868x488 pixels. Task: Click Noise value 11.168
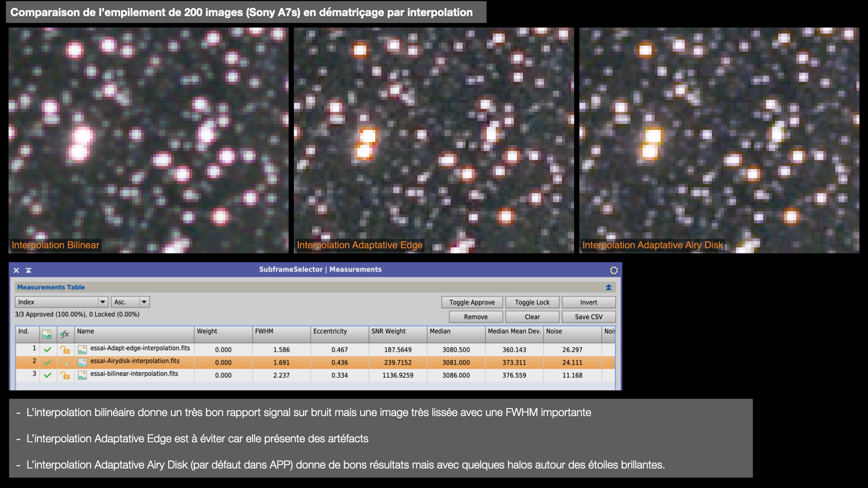[x=572, y=375]
